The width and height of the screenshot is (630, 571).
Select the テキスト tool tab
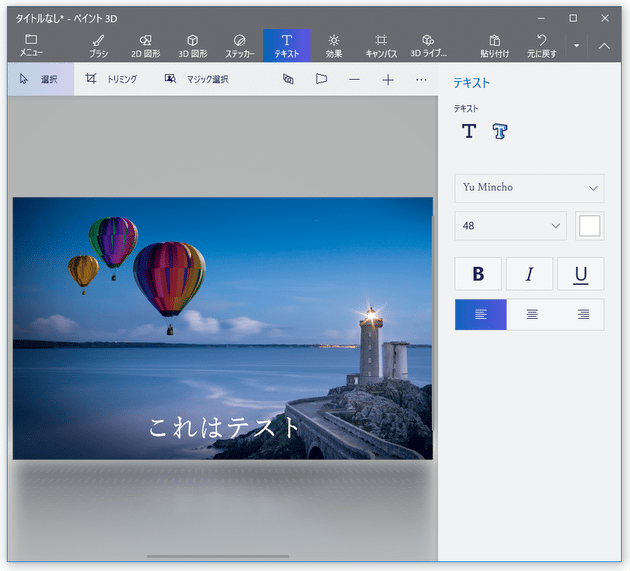286,45
